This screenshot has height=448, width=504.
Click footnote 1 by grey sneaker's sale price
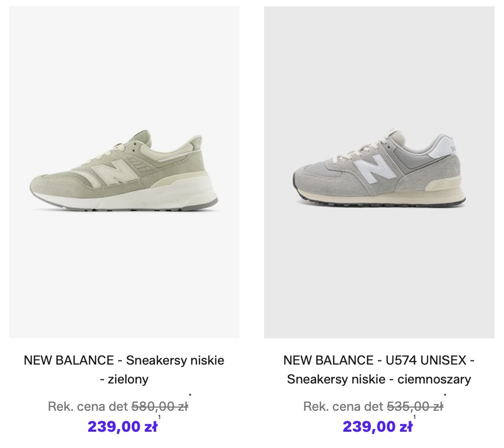coord(415,418)
